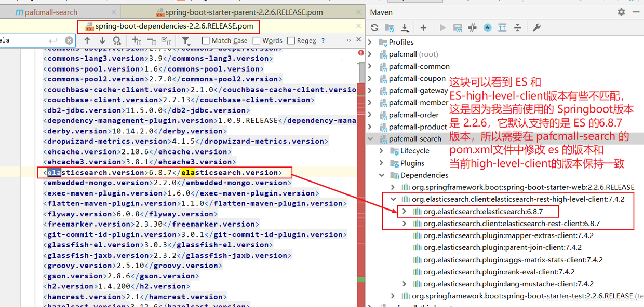This screenshot has width=644, height=307.
Task: Add selection for next occurrence icon
Action: point(136,40)
